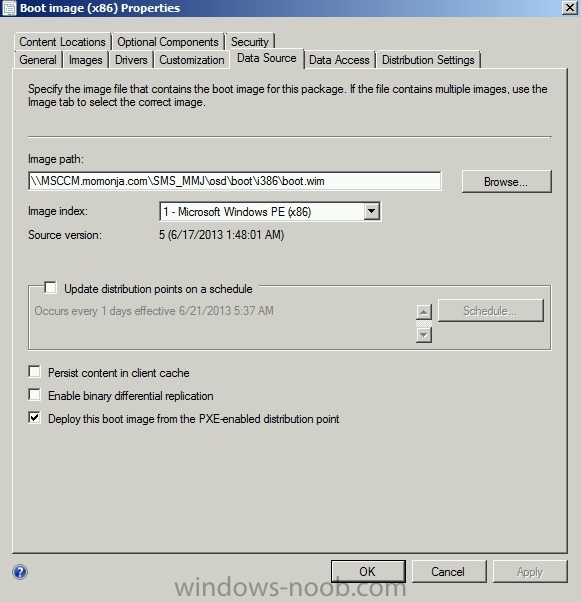Click the schedule list scroll down arrow
Image resolution: width=581 pixels, height=602 pixels.
[x=424, y=335]
